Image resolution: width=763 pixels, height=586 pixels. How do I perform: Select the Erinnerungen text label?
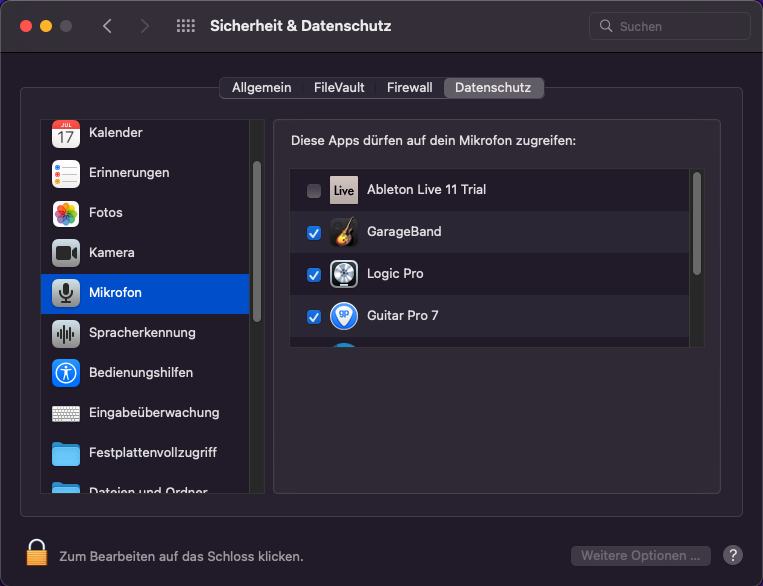click(129, 172)
